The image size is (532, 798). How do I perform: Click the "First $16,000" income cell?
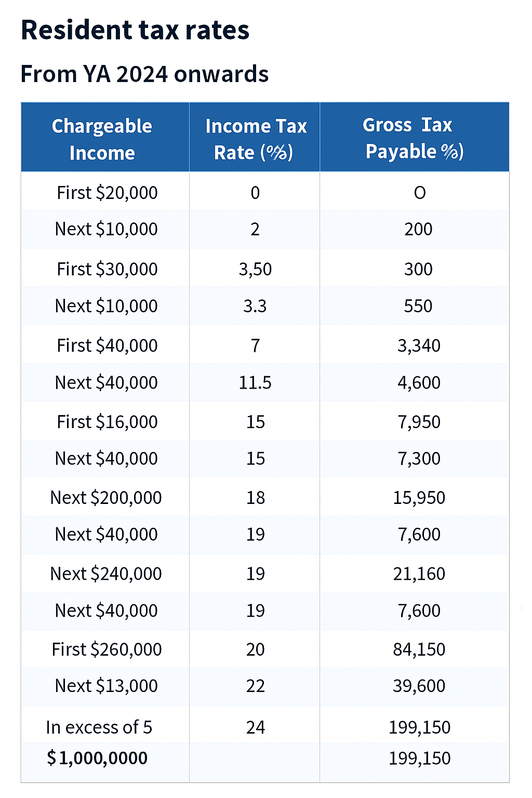[107, 422]
